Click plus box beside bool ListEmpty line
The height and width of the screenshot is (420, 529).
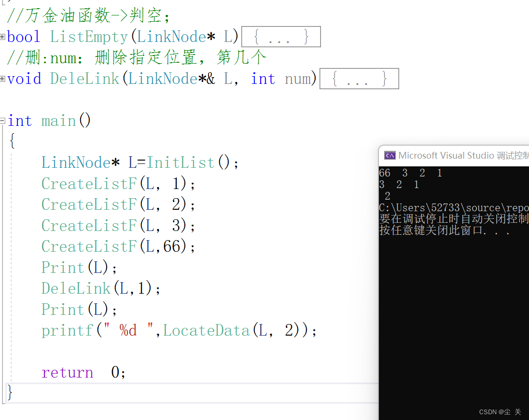[x=2, y=36]
